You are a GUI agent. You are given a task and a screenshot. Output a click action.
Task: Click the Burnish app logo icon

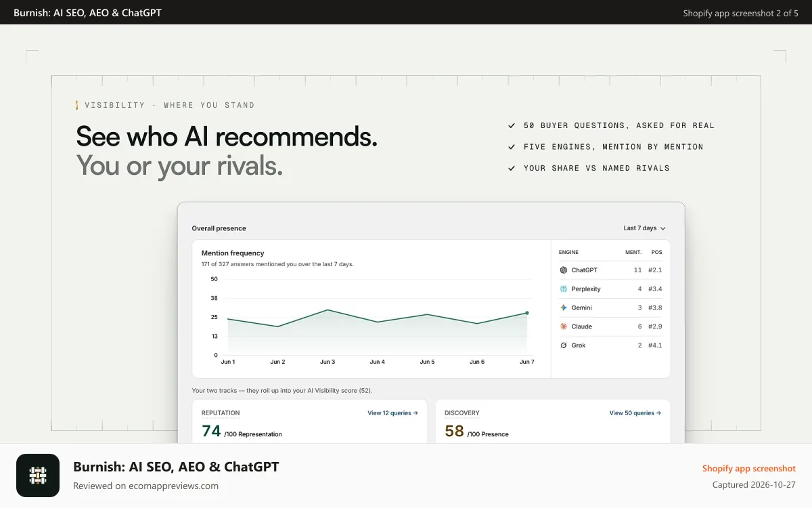click(x=38, y=476)
